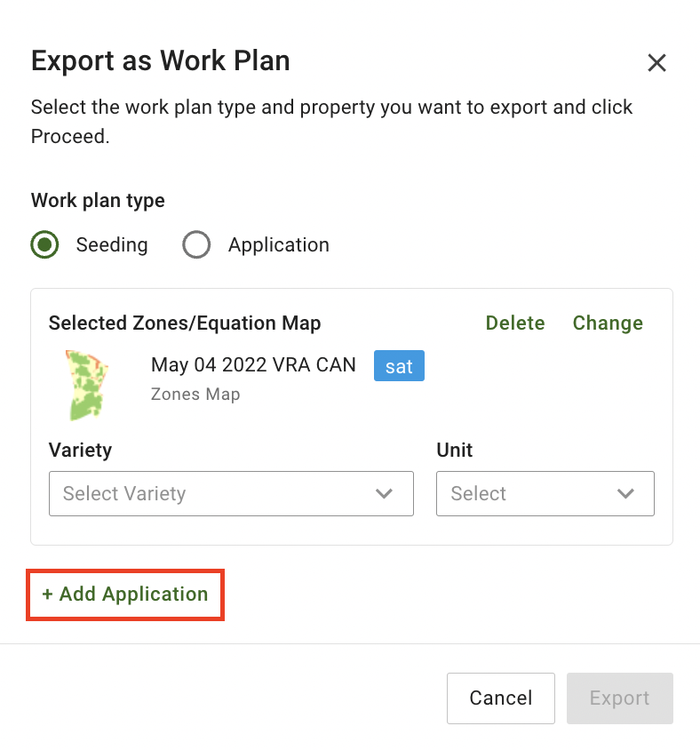Click the Export button
This screenshot has width=700, height=750.
(619, 698)
